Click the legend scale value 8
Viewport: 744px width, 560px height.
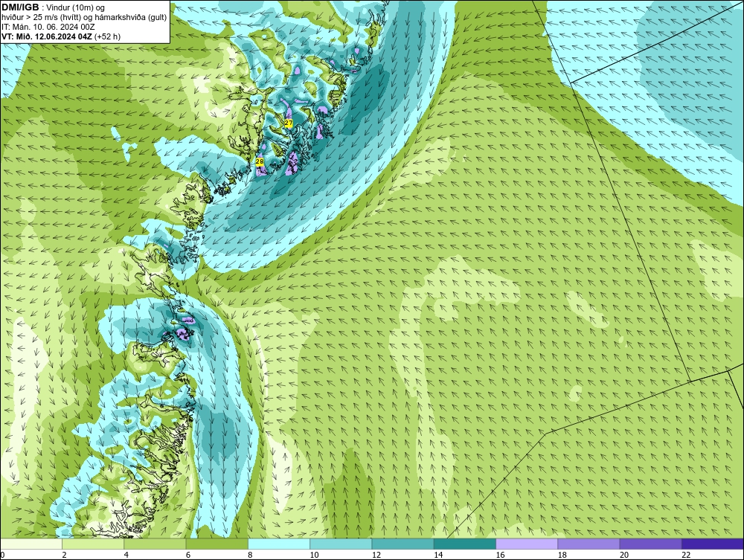(250, 555)
